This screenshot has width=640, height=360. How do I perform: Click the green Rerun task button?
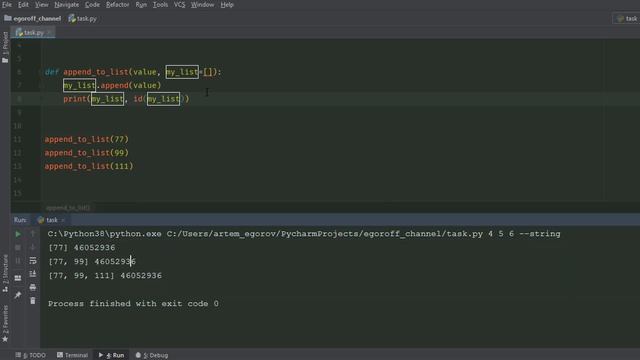(18, 234)
